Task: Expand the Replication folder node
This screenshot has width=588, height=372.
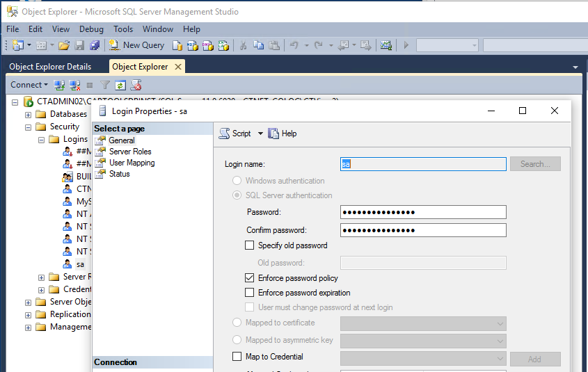Action: coord(28,316)
